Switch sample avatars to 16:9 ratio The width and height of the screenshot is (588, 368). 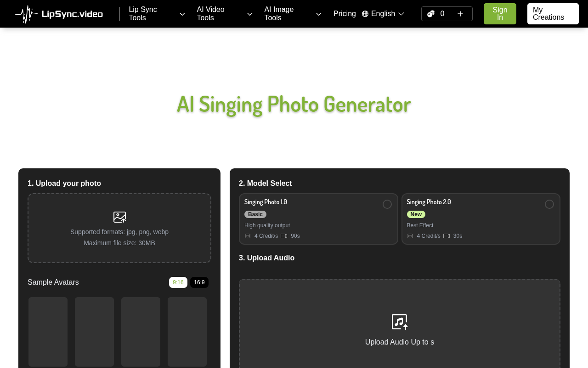click(199, 282)
